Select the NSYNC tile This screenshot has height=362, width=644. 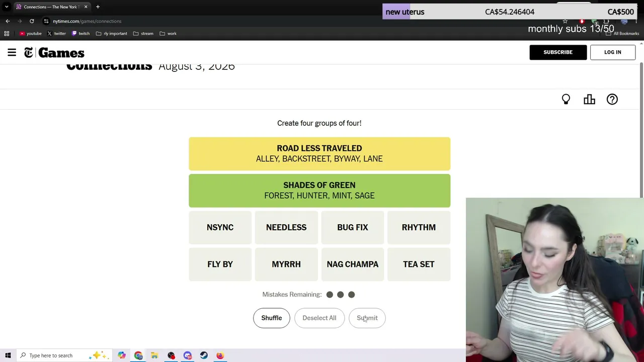point(220,227)
